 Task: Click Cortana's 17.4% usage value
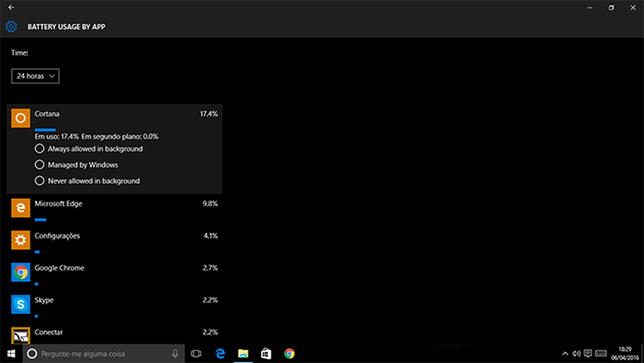[x=209, y=114]
